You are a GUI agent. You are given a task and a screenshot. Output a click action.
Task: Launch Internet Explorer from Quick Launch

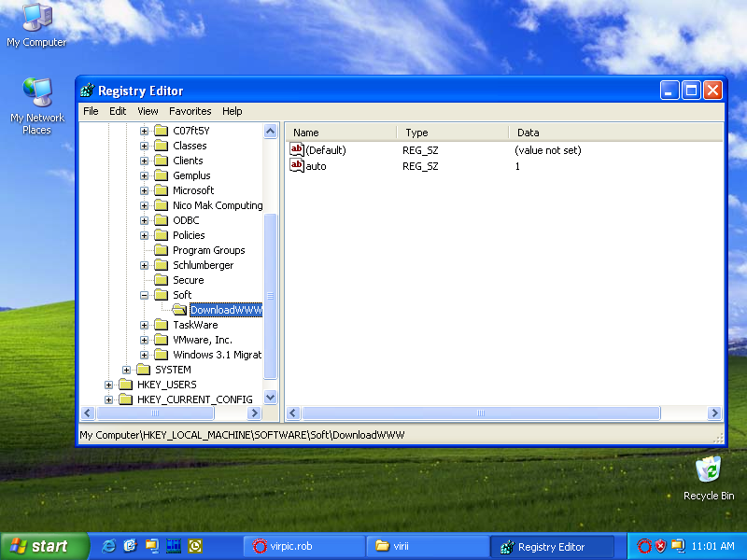[108, 546]
